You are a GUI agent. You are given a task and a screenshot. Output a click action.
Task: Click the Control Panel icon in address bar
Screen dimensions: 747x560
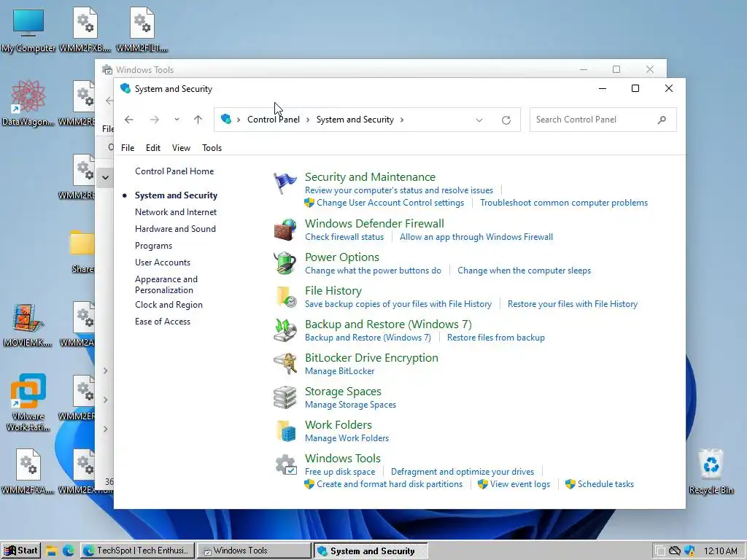[x=226, y=119]
